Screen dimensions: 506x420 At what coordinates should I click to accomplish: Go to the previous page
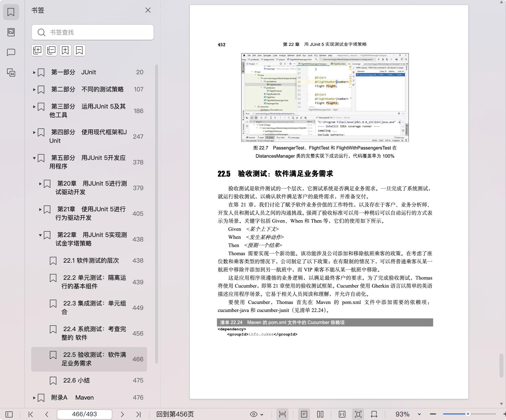point(47,414)
